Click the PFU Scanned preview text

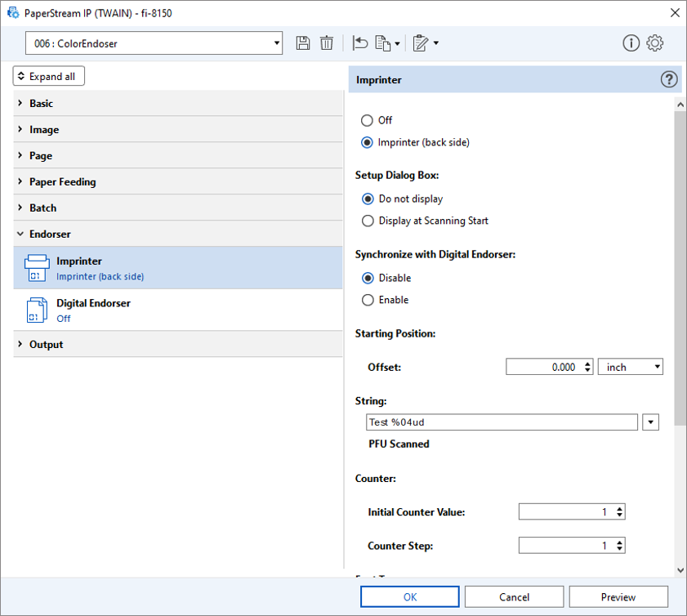(x=399, y=444)
